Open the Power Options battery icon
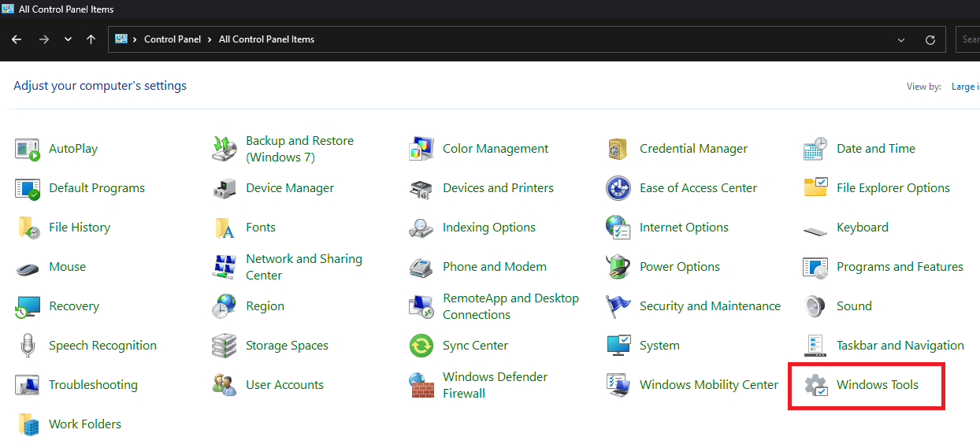Screen dimensions: 980x448 [618, 267]
